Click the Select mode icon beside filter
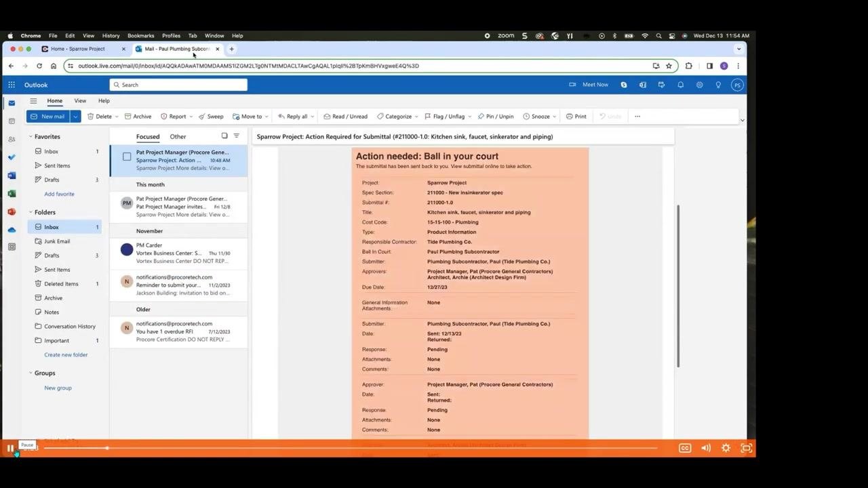 click(224, 136)
